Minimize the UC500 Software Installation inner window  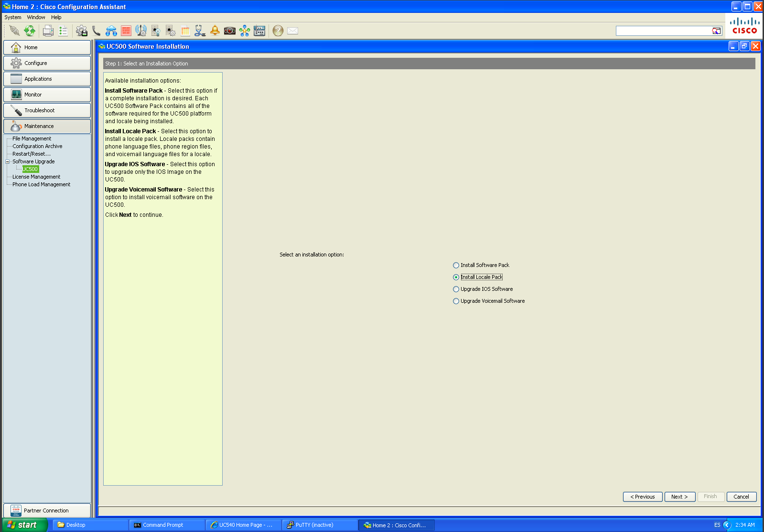point(733,46)
